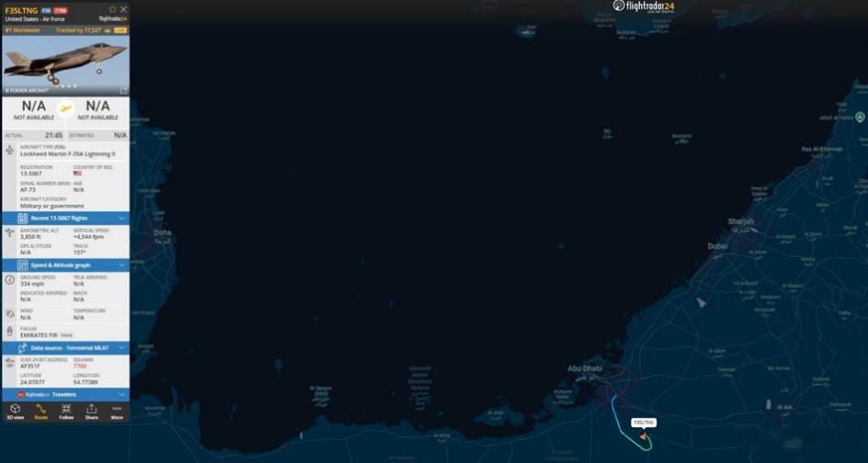Open the F-35 aircraft photo
The height and width of the screenshot is (463, 868).
(66, 65)
